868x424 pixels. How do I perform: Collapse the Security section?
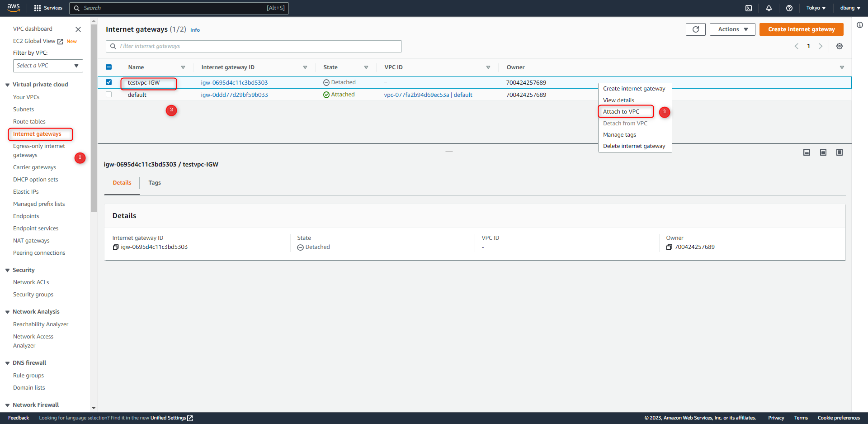(7, 270)
